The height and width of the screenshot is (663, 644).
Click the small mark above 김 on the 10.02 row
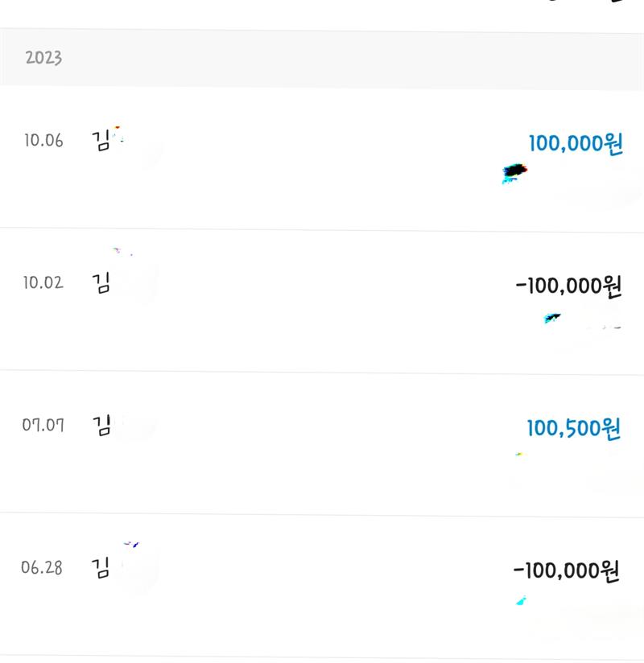click(118, 251)
